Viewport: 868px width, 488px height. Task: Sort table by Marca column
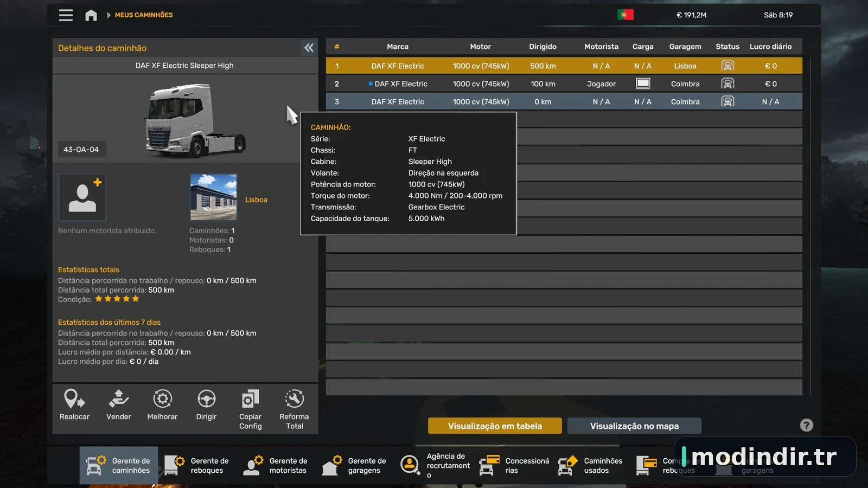(398, 47)
